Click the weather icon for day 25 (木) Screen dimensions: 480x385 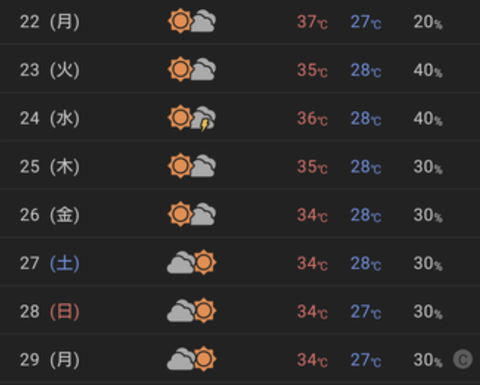[x=192, y=166]
